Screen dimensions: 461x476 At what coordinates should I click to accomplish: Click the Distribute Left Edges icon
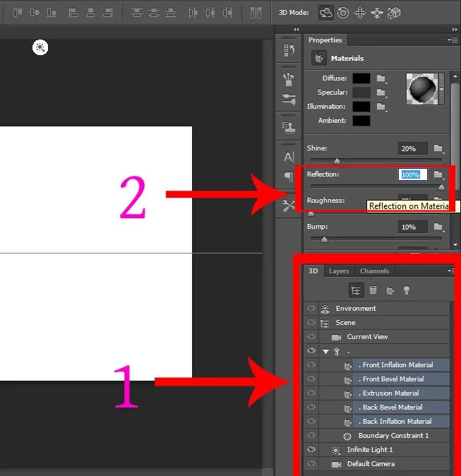[x=193, y=13]
